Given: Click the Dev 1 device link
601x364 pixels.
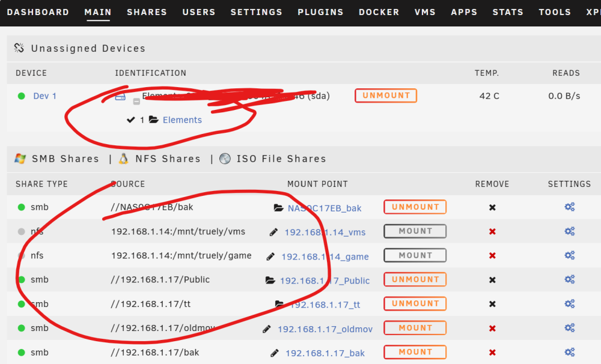Looking at the screenshot, I should click(45, 96).
